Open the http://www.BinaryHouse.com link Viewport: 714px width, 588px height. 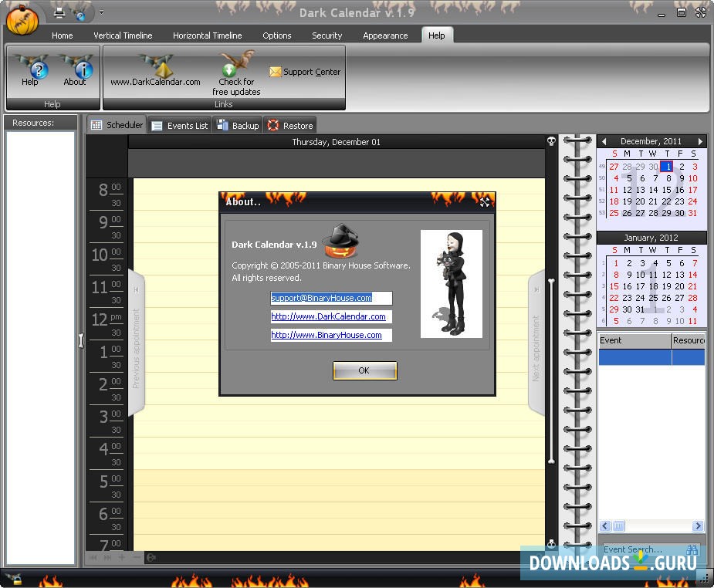327,335
